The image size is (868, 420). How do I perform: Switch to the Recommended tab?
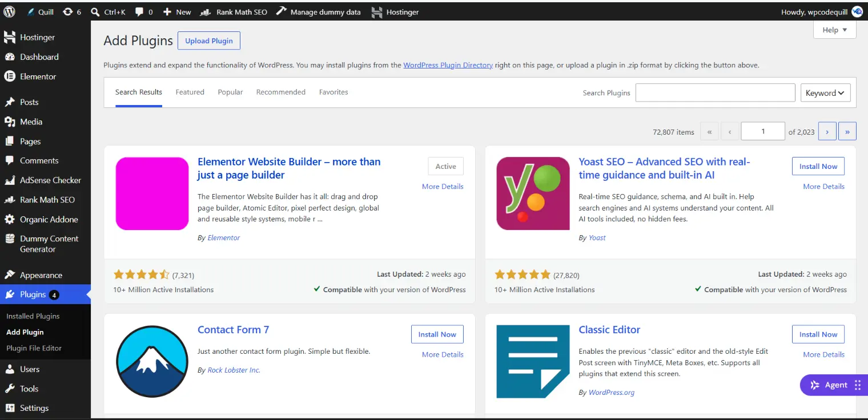click(x=281, y=92)
